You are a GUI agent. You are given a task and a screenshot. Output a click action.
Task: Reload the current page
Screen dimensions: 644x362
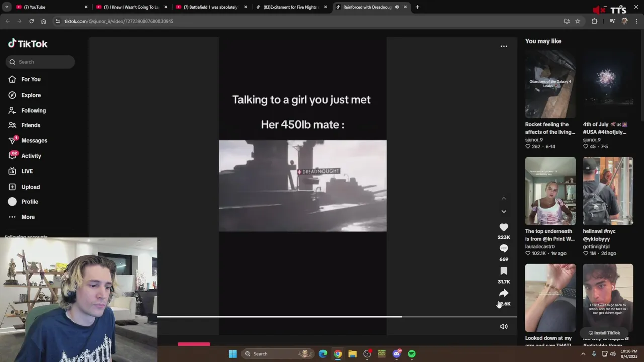(31, 21)
